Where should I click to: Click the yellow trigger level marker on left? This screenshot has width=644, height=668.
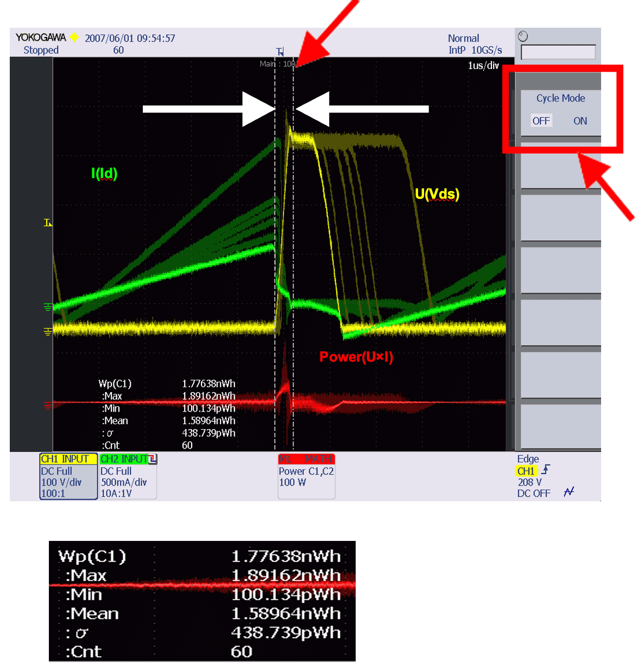48,223
